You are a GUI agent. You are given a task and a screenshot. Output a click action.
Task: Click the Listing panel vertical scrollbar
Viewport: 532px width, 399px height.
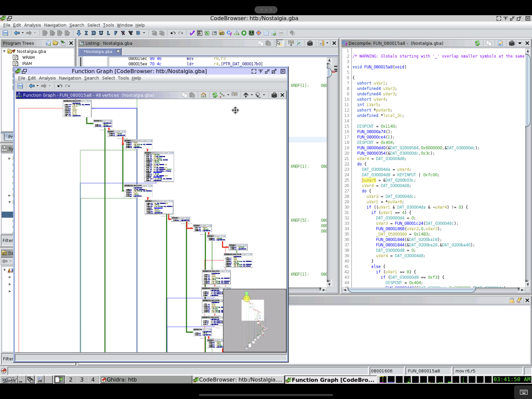coord(329,172)
